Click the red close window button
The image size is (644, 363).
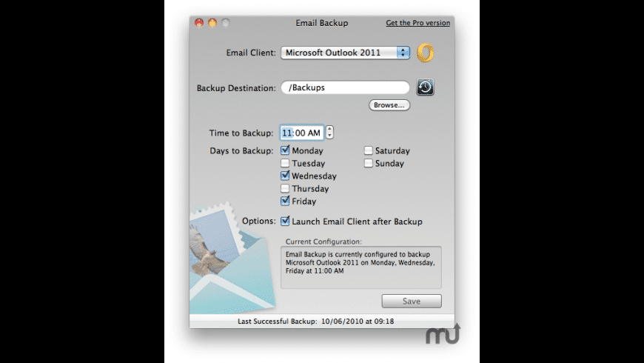tap(199, 23)
